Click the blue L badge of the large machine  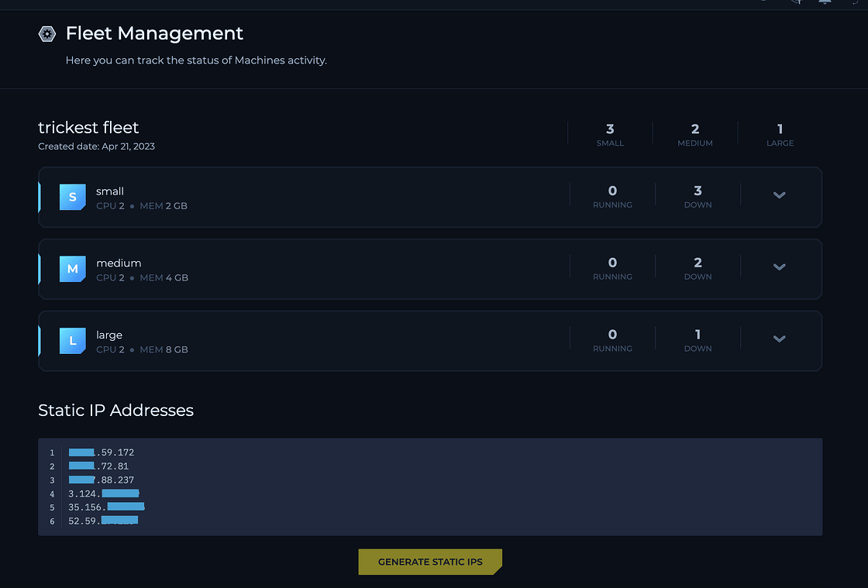coord(73,341)
